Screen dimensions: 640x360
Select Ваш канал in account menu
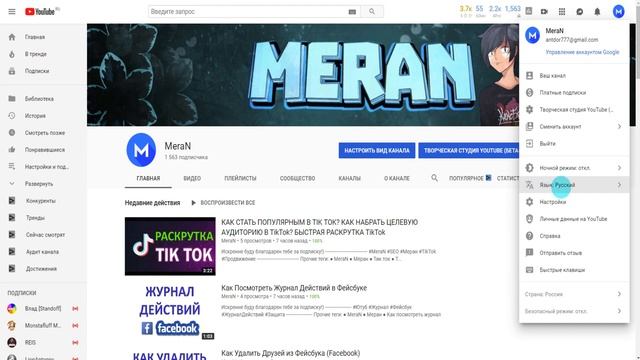pyautogui.click(x=574, y=76)
